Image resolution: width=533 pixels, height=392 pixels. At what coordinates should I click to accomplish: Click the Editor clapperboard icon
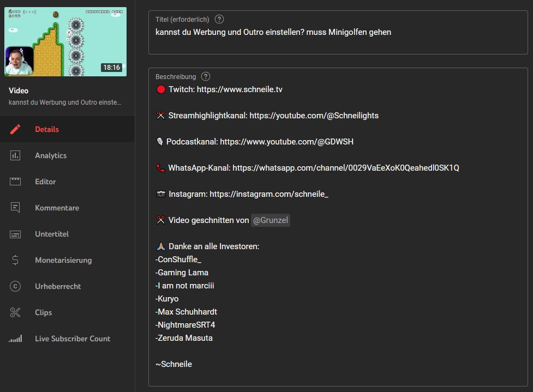tap(15, 182)
